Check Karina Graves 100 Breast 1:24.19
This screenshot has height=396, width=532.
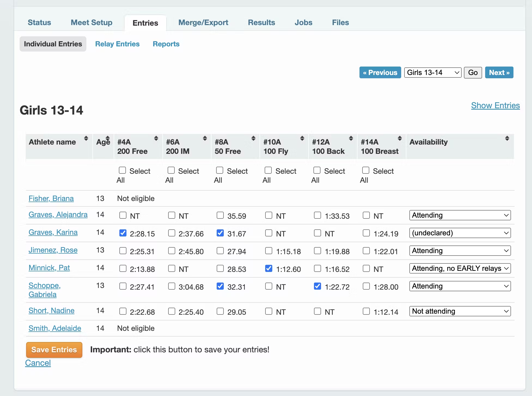click(x=366, y=233)
